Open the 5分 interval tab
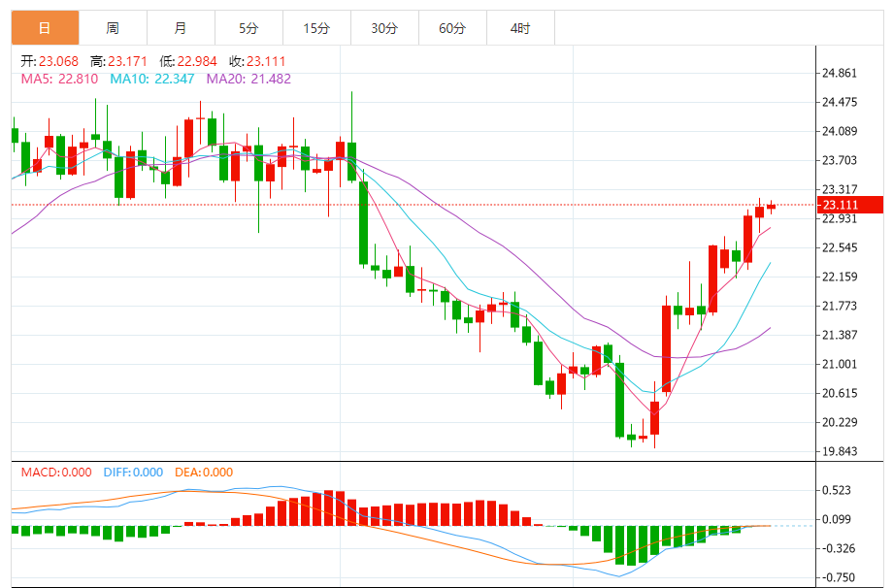 (x=248, y=28)
